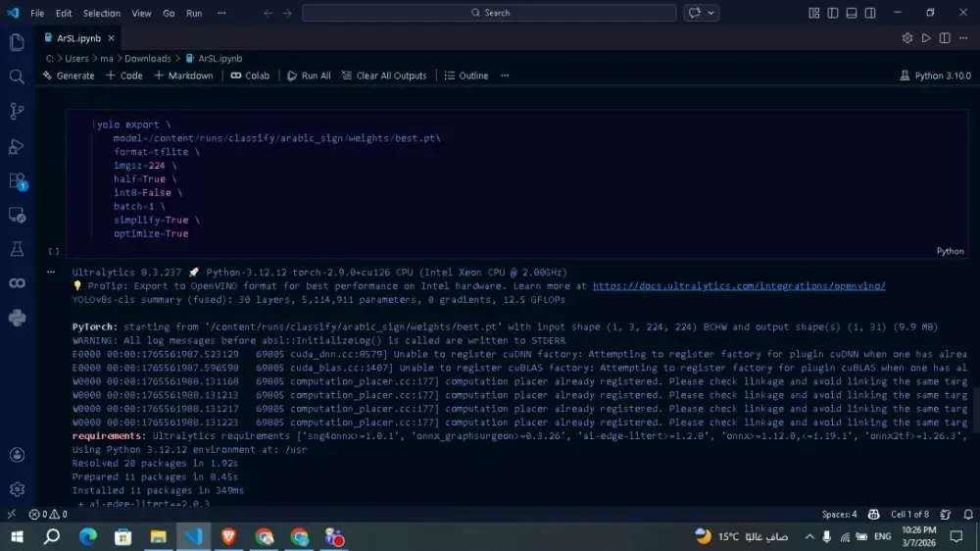Image resolution: width=980 pixels, height=551 pixels.
Task: Open Remote Explorer view
Action: tap(17, 215)
